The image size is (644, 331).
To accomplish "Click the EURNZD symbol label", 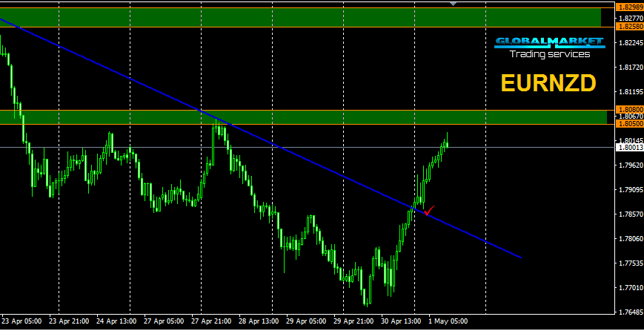I will tap(548, 83).
